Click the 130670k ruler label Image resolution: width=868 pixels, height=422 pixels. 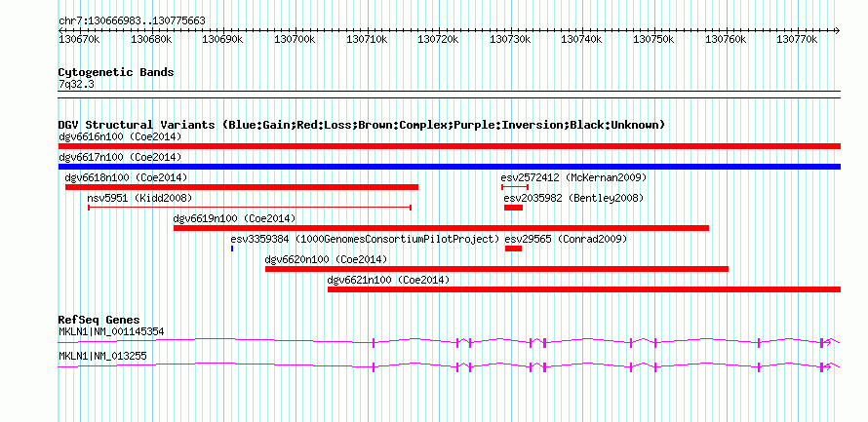[80, 39]
